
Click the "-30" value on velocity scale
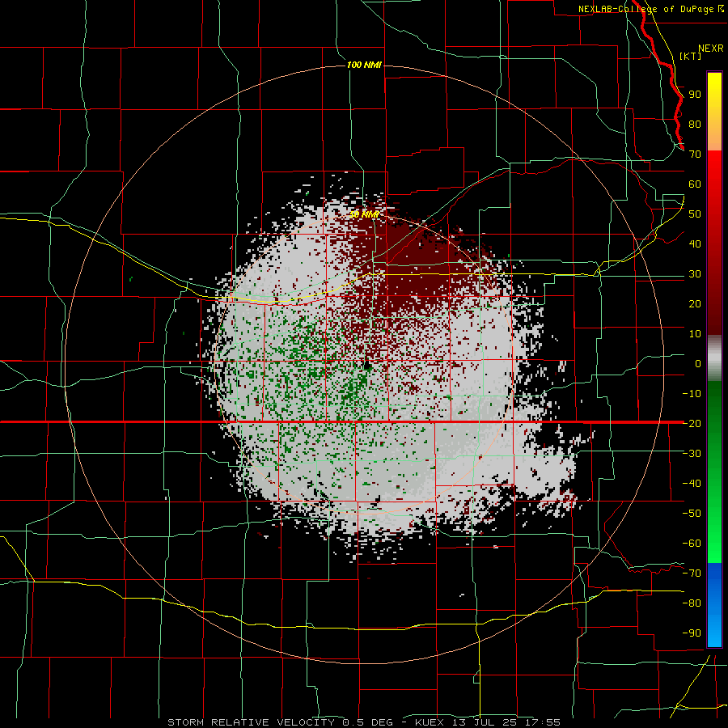click(692, 454)
